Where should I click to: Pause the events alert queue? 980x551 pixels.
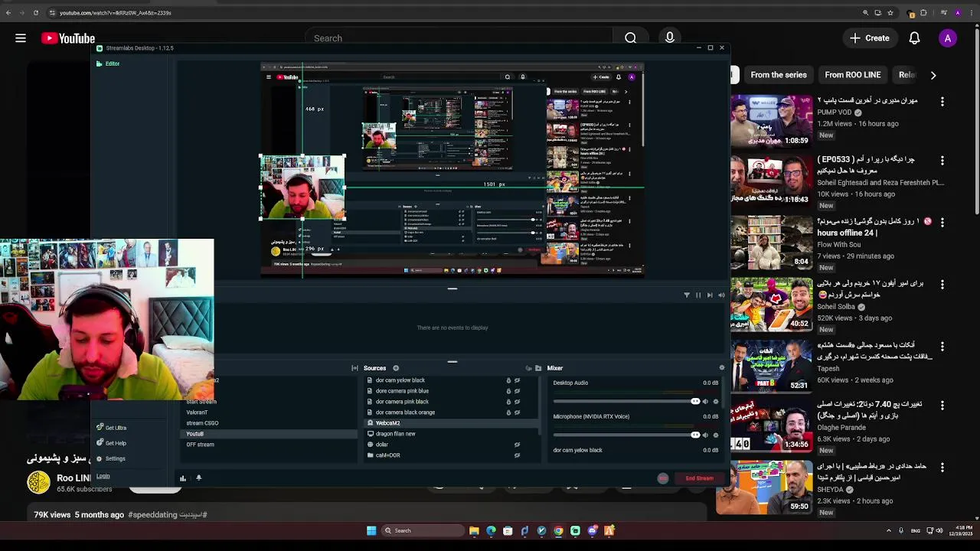(x=698, y=295)
